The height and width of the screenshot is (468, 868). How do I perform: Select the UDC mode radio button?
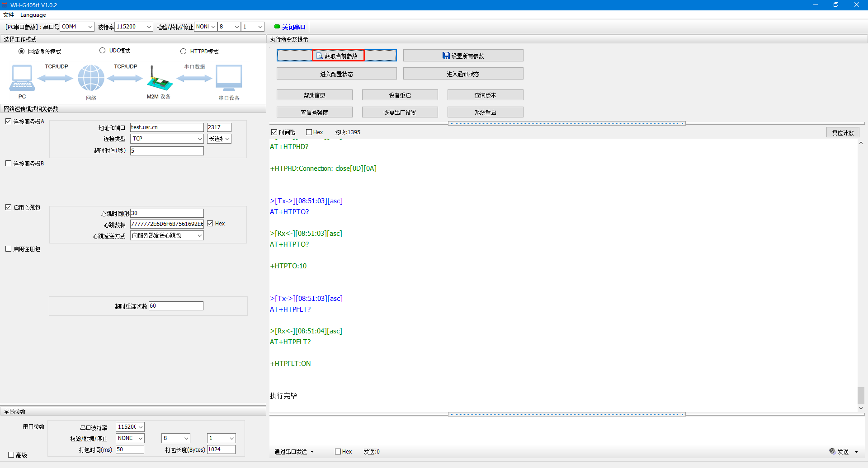(x=103, y=51)
